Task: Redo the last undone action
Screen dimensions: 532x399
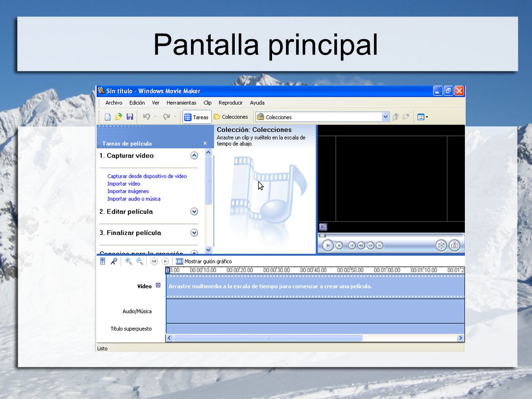Action: click(x=166, y=117)
